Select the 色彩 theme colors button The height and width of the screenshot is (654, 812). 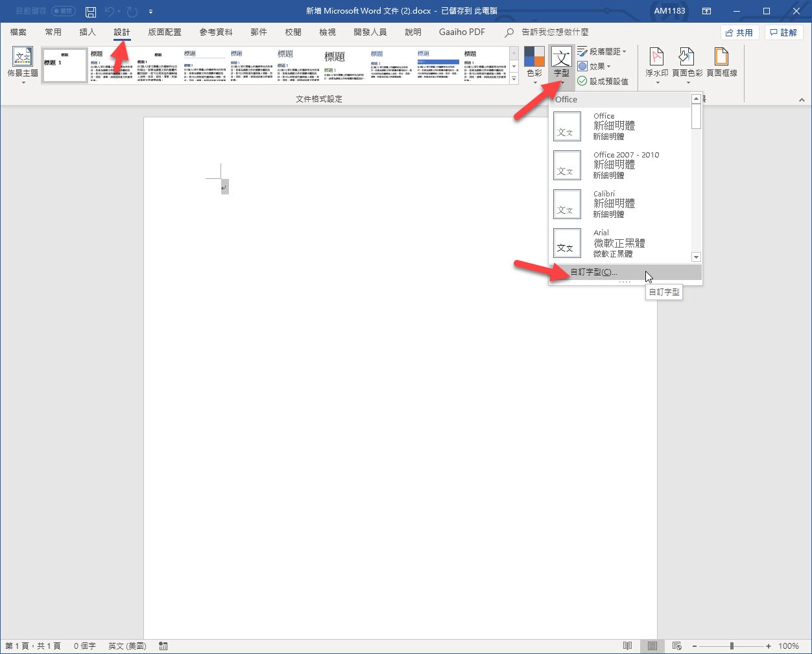534,66
